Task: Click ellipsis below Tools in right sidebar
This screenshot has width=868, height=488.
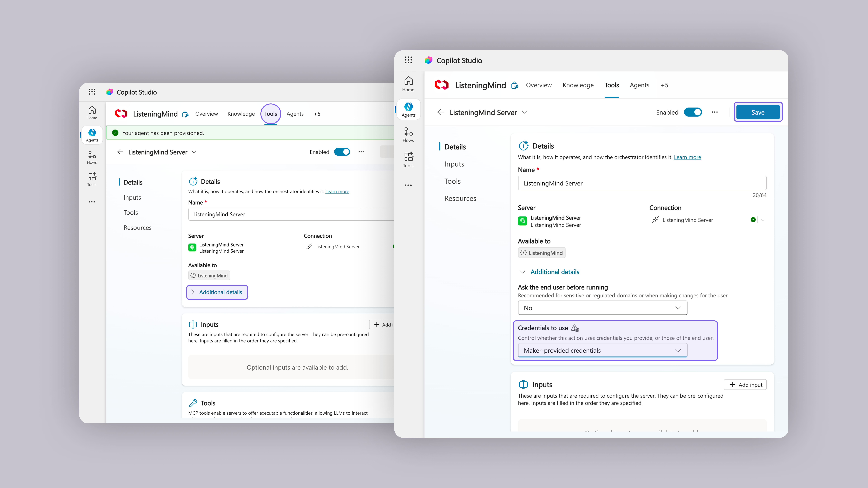Action: [x=408, y=185]
